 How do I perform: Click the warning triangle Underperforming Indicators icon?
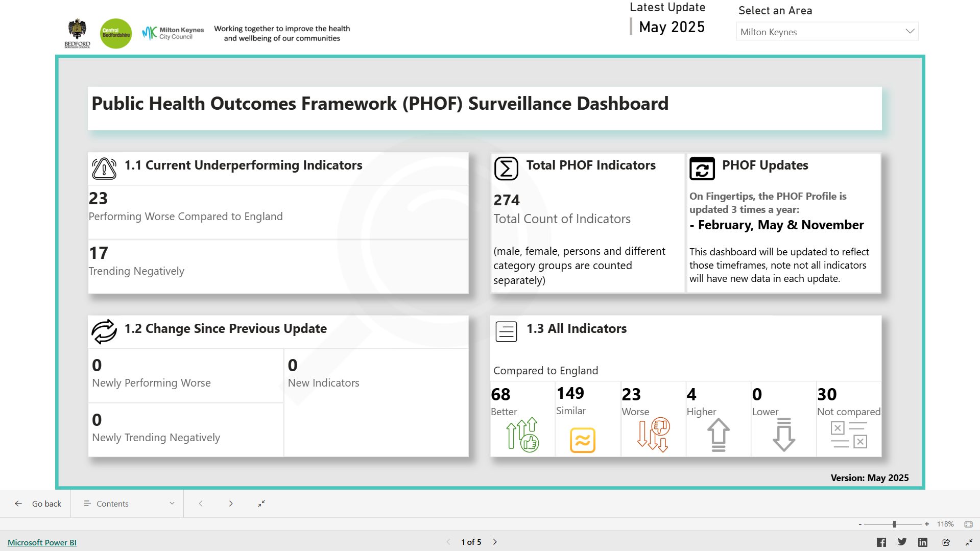click(x=104, y=169)
